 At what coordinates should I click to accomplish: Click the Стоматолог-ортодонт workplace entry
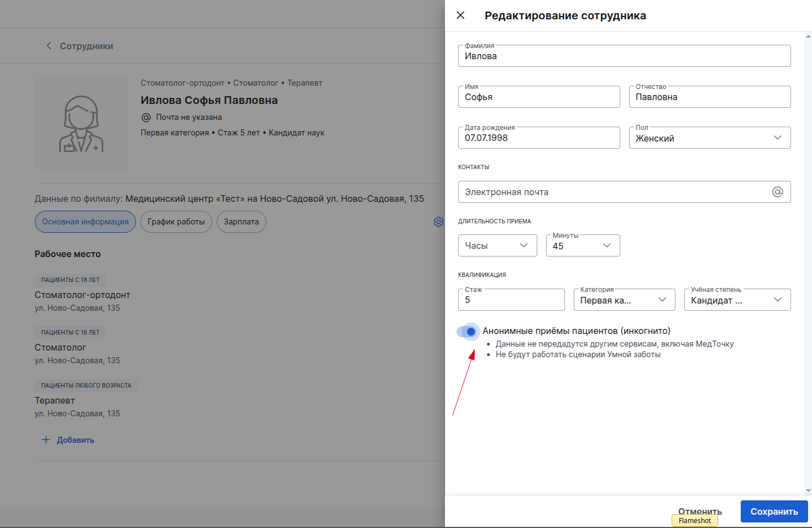click(82, 295)
